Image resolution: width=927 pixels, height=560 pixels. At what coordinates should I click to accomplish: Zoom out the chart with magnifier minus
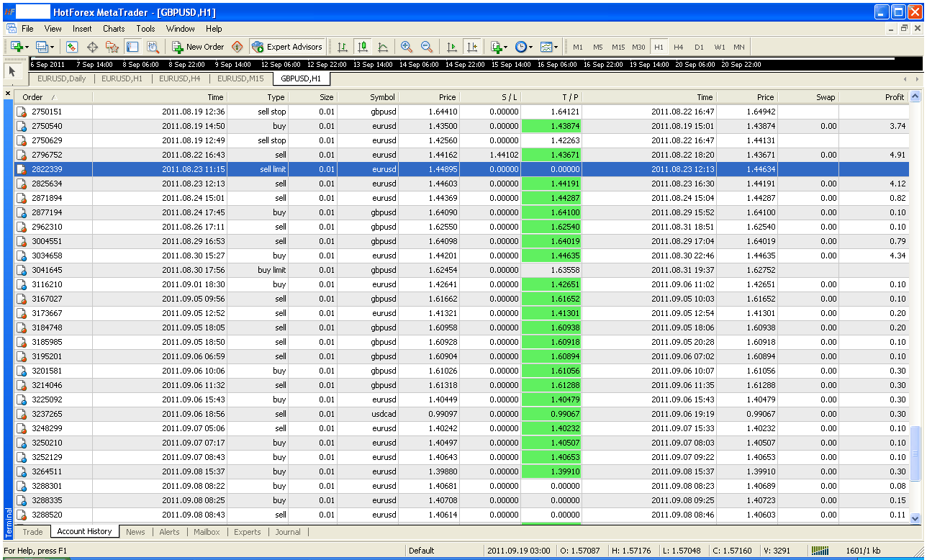(427, 47)
